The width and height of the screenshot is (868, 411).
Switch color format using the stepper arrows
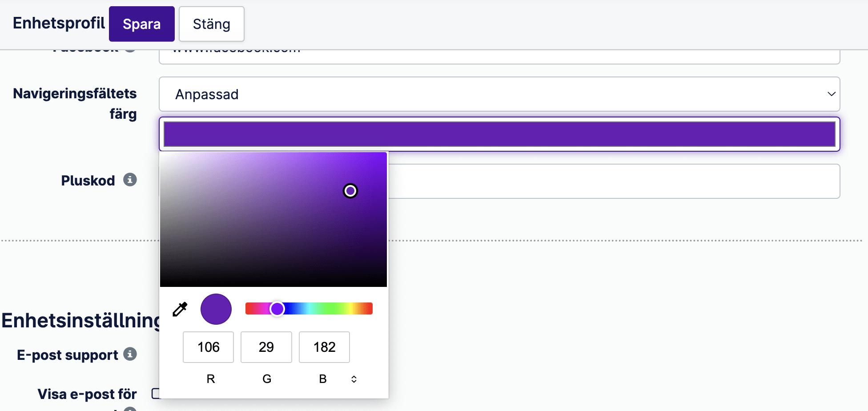[x=354, y=379]
